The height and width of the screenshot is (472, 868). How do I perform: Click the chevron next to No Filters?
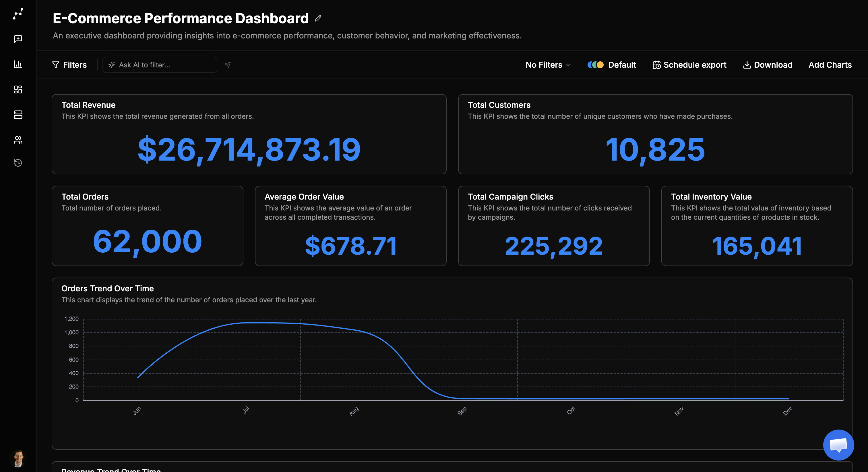(x=568, y=65)
